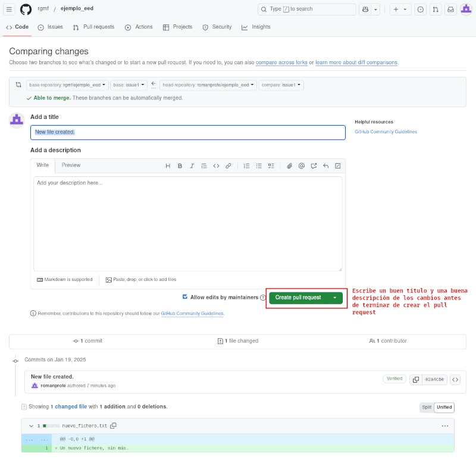Apply bold formatting in description editor
This screenshot has width=476, height=459.
[x=180, y=166]
